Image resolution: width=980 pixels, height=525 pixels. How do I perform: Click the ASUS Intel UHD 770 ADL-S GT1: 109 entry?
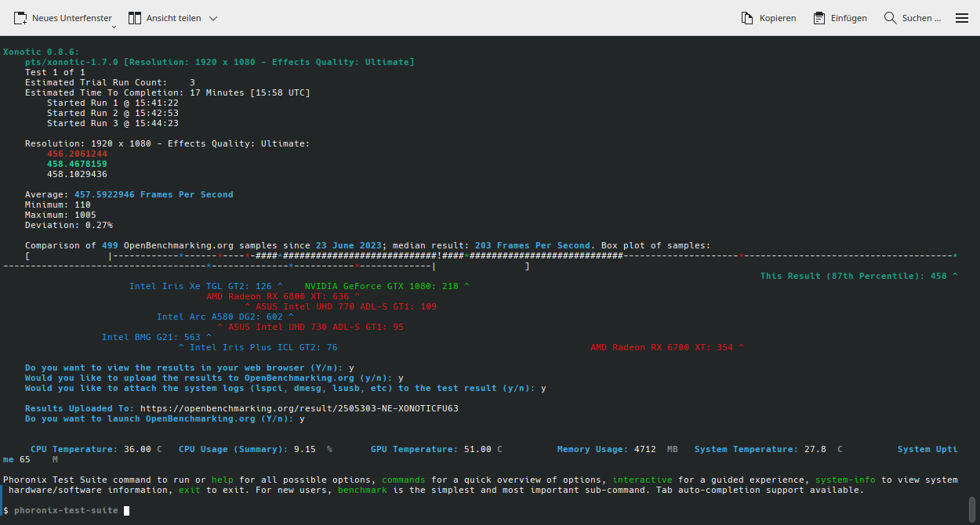(x=341, y=306)
